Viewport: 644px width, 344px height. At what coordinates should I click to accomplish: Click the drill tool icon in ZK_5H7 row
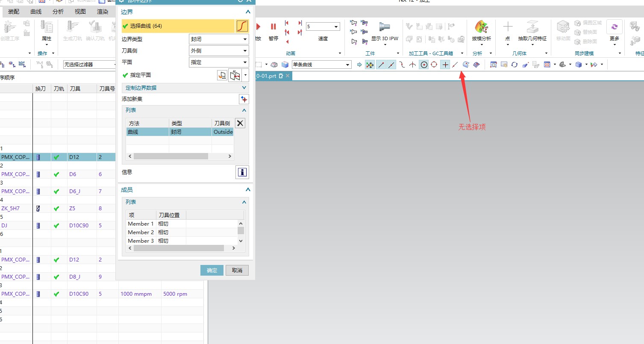click(x=38, y=209)
